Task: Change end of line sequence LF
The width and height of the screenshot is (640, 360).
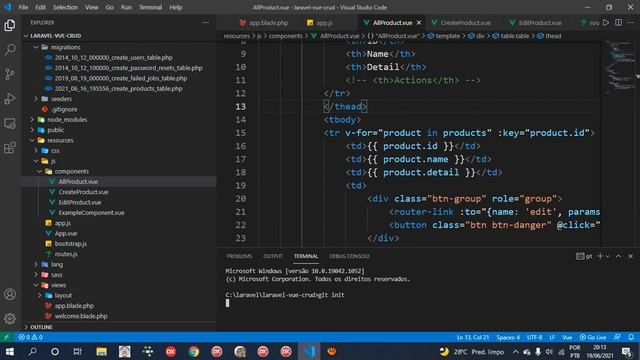Action: (x=552, y=337)
